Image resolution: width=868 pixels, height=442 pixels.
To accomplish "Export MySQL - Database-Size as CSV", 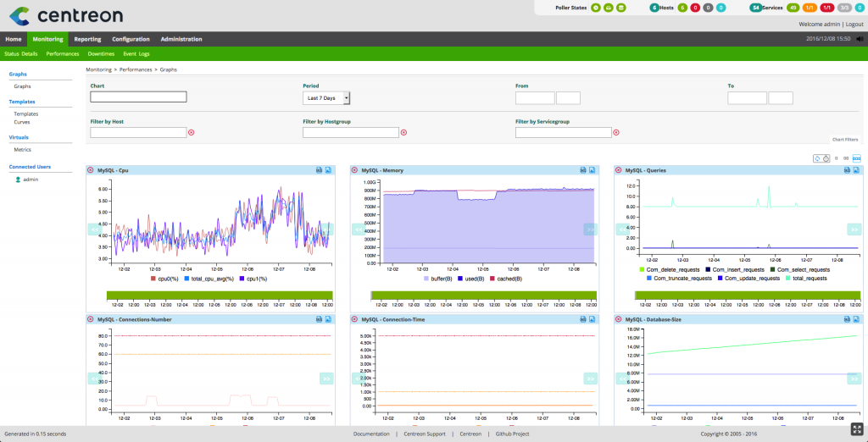I will pyautogui.click(x=848, y=319).
